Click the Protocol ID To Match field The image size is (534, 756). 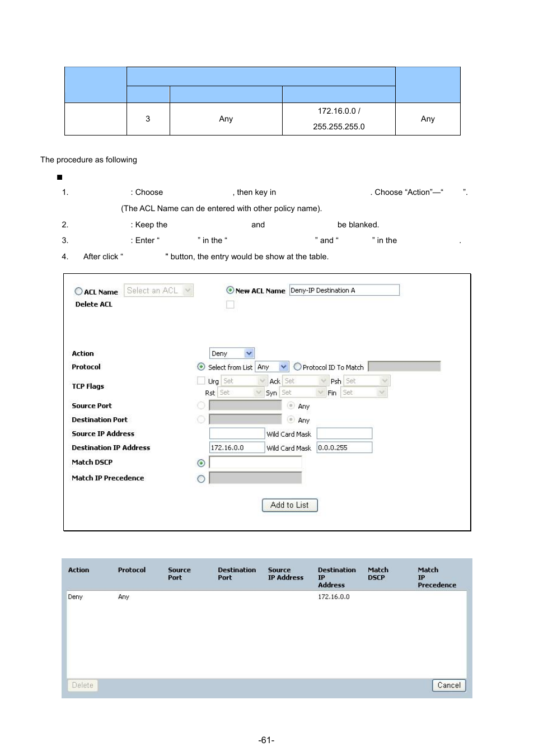pyautogui.click(x=404, y=366)
